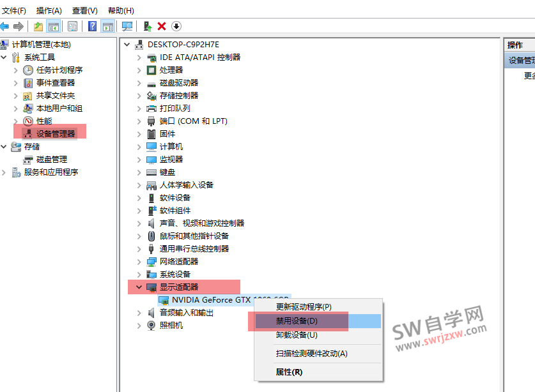The image size is (535, 392).
Task: Click 更多 in the 操作 pane
Action: [x=530, y=75]
